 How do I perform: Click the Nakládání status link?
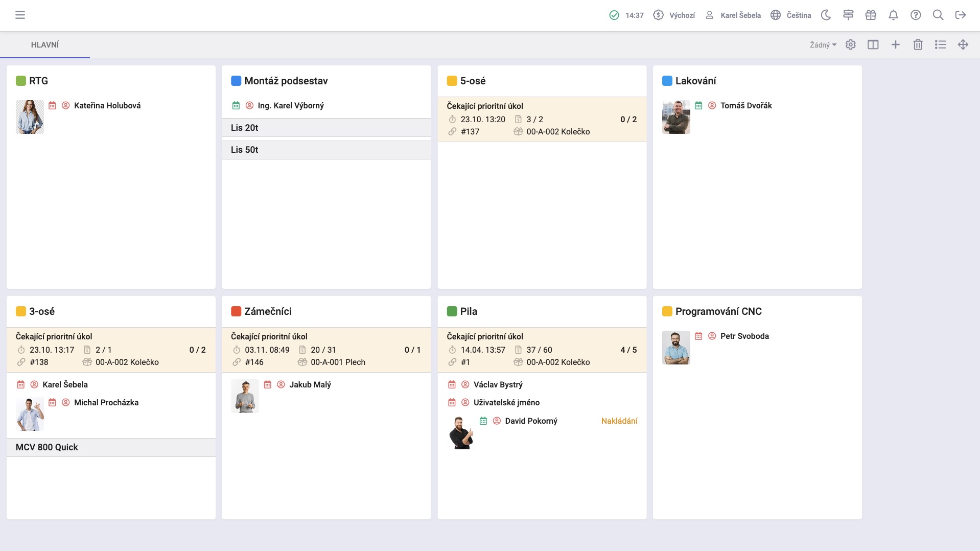pyautogui.click(x=619, y=421)
